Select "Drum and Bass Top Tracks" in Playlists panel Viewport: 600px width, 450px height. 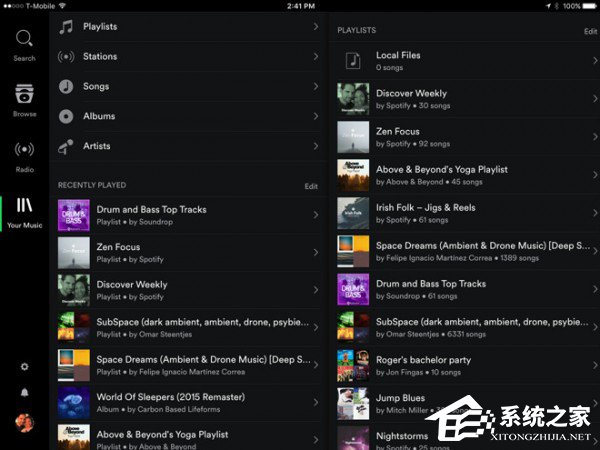click(431, 284)
